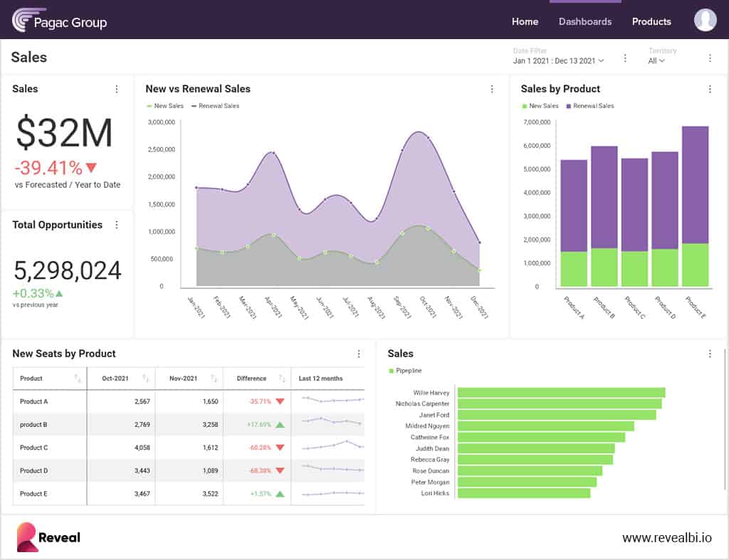Screen dimensions: 729x560
Task: Open the New vs Renewal Sales options menu
Action: [492, 89]
